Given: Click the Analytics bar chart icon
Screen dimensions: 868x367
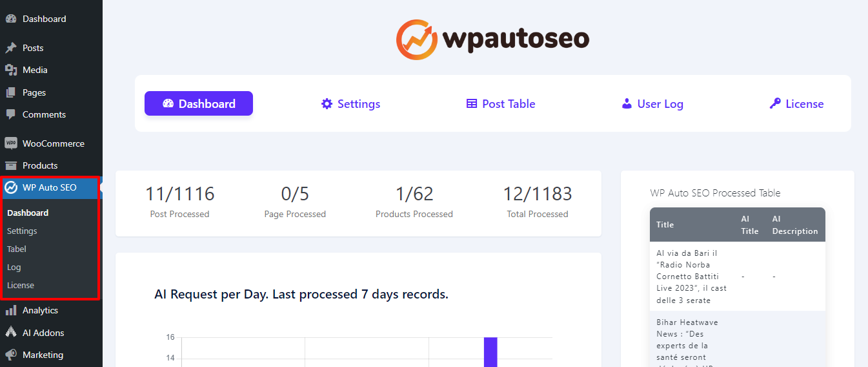Looking at the screenshot, I should [10, 311].
